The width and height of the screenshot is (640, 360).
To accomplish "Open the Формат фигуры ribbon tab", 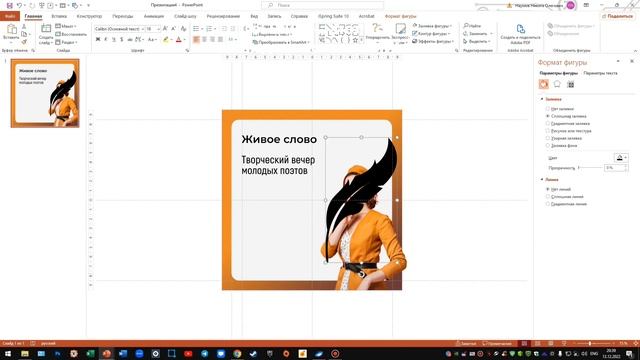I will [x=400, y=16].
